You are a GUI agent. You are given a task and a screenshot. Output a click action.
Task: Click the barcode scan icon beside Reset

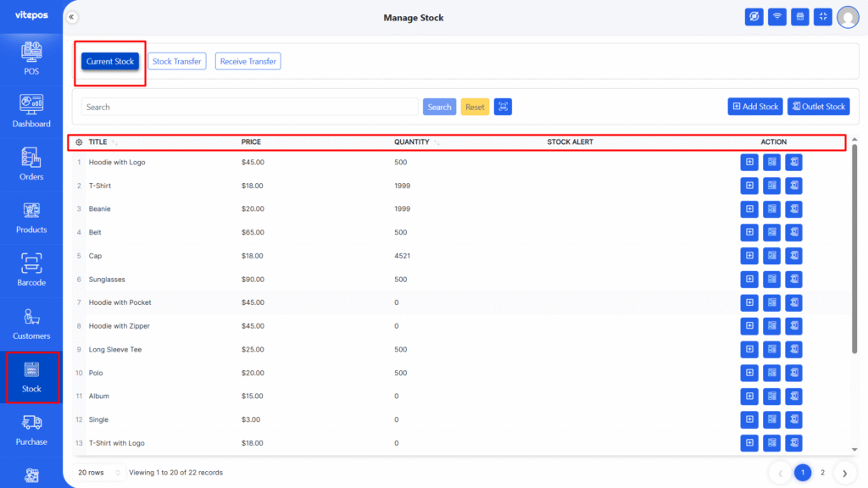coord(503,107)
